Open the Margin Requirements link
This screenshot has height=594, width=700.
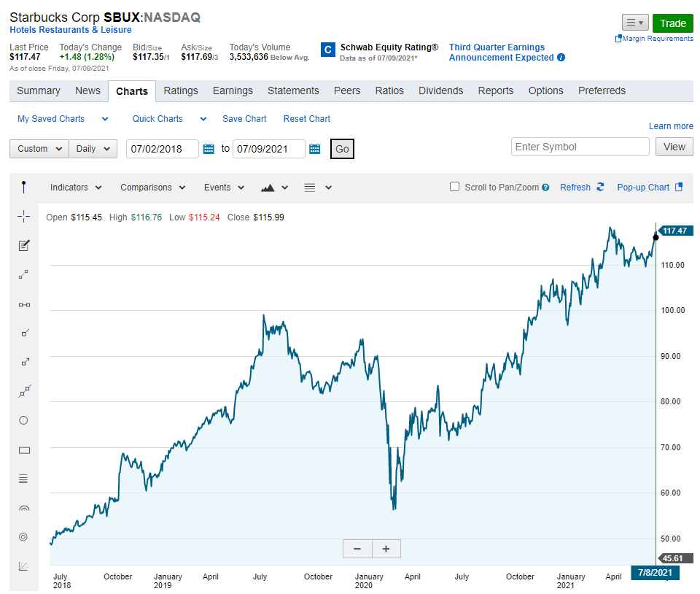click(x=655, y=39)
